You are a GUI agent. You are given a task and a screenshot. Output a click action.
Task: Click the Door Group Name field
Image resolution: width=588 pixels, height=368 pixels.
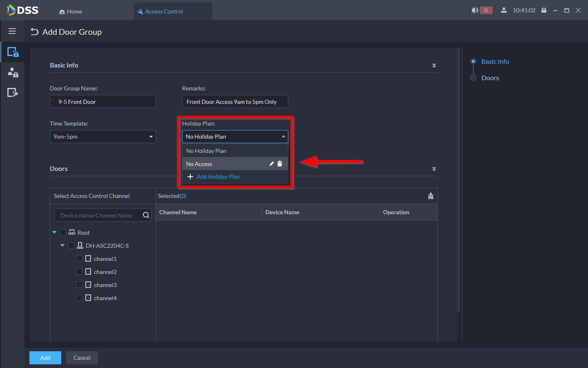point(103,101)
